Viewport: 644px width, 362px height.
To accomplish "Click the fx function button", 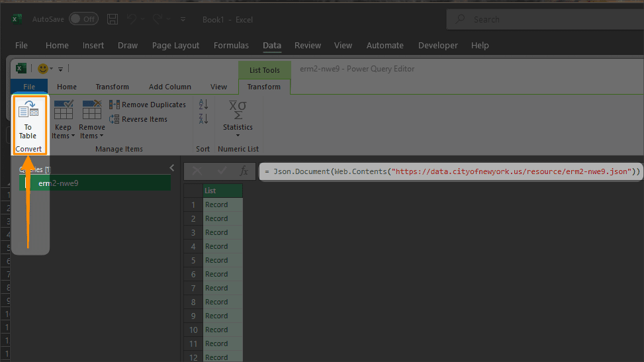I will pyautogui.click(x=244, y=171).
